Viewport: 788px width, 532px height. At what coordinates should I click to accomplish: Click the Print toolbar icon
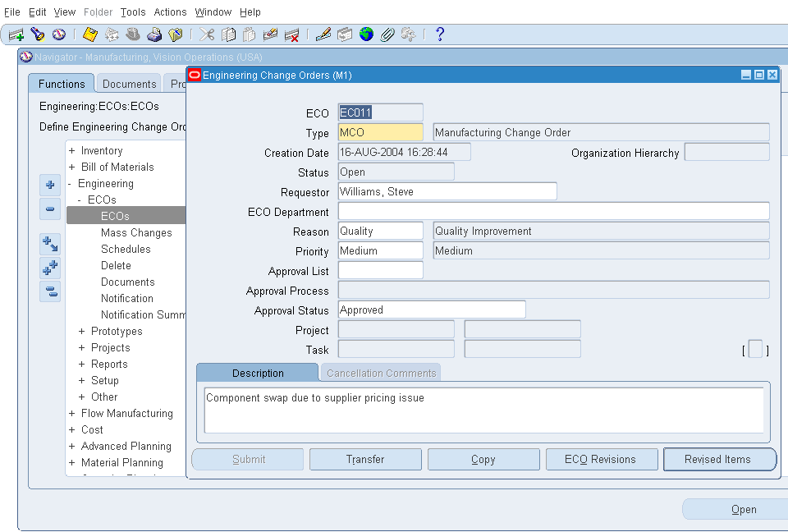153,34
